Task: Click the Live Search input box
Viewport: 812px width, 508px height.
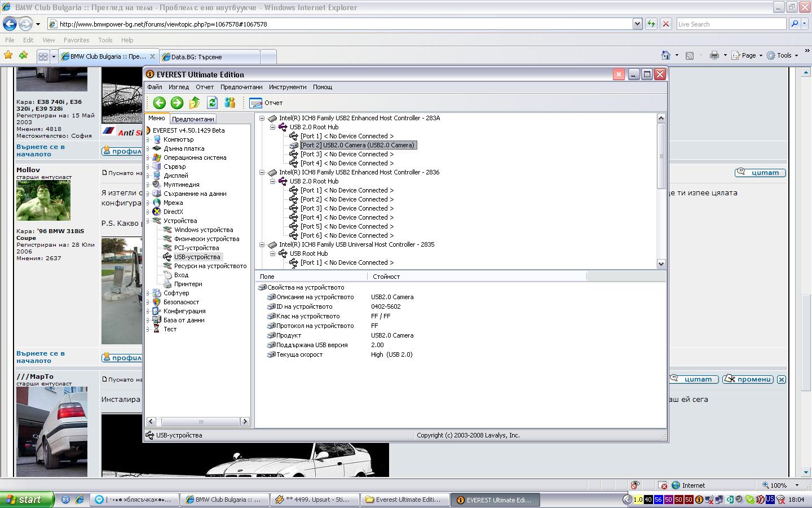Action: click(731, 24)
